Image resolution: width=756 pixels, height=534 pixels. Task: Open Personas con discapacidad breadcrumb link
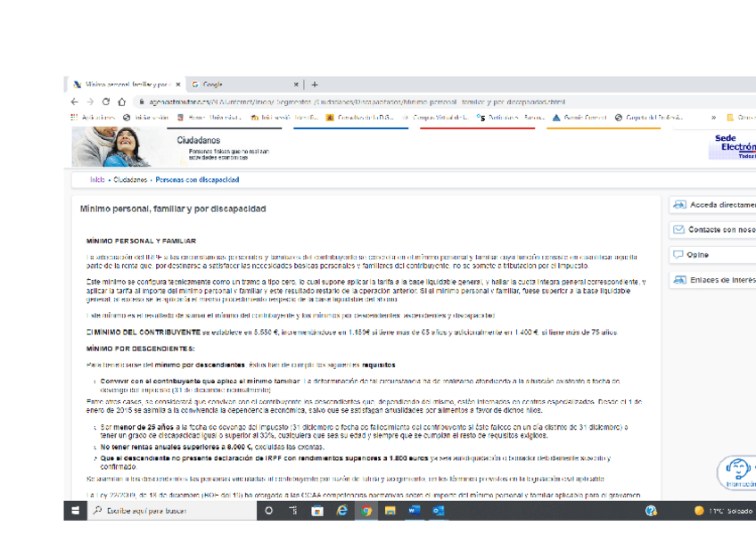pyautogui.click(x=197, y=180)
